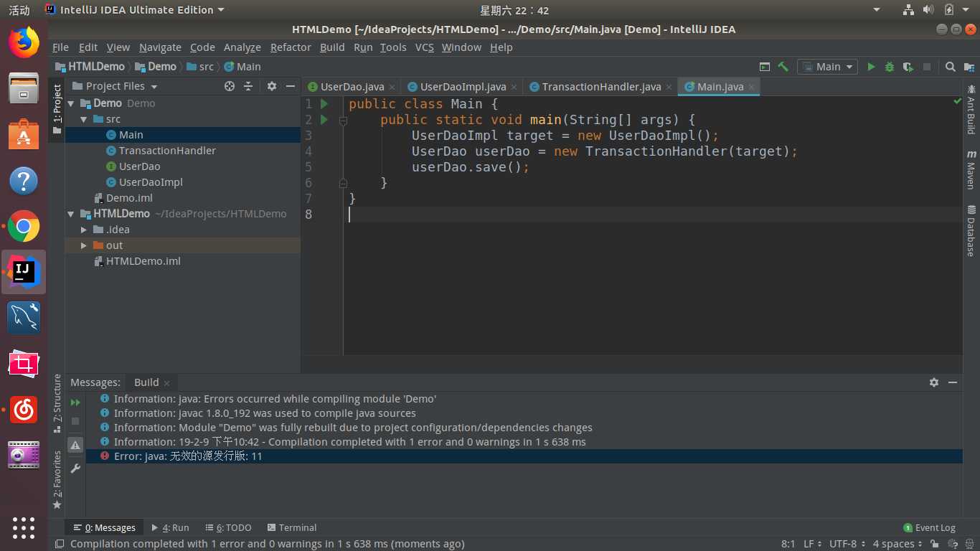Toggle the warnings filter in Messages panel
This screenshot has height=551, width=980.
click(x=75, y=445)
